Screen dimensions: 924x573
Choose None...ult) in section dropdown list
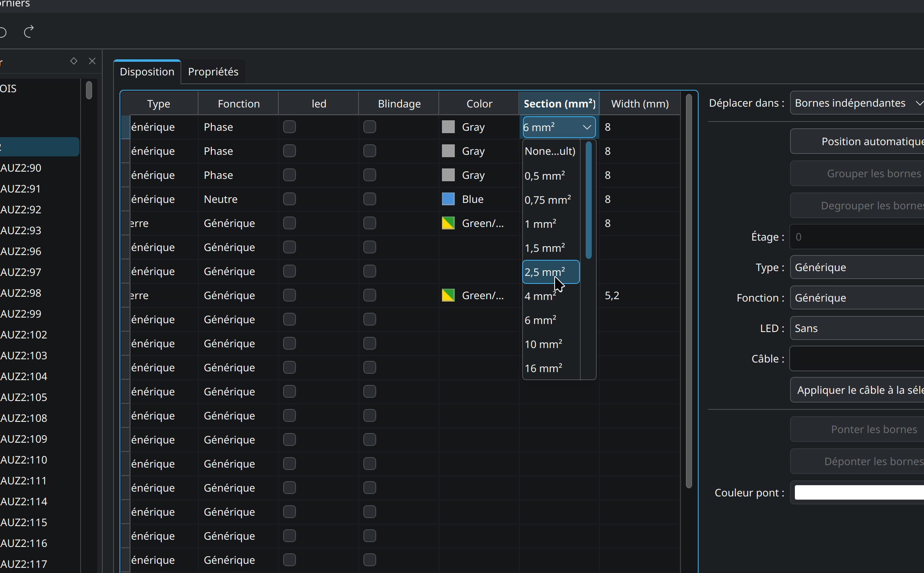pos(551,151)
